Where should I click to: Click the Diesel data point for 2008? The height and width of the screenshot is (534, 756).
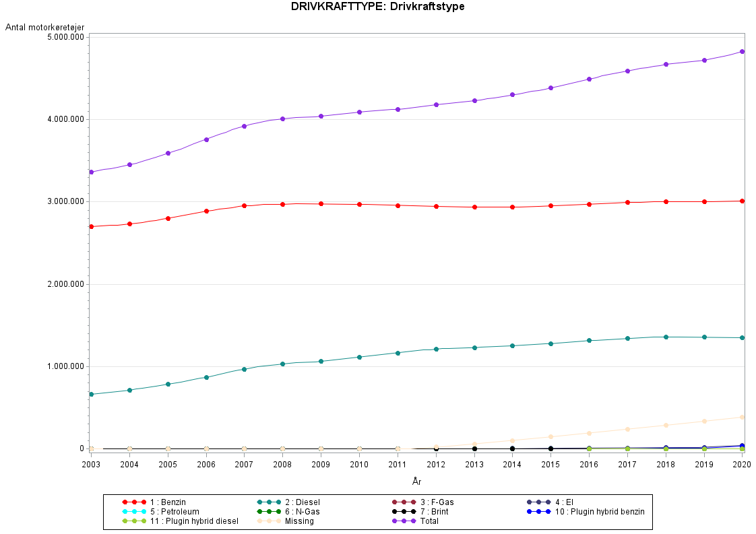tap(282, 364)
